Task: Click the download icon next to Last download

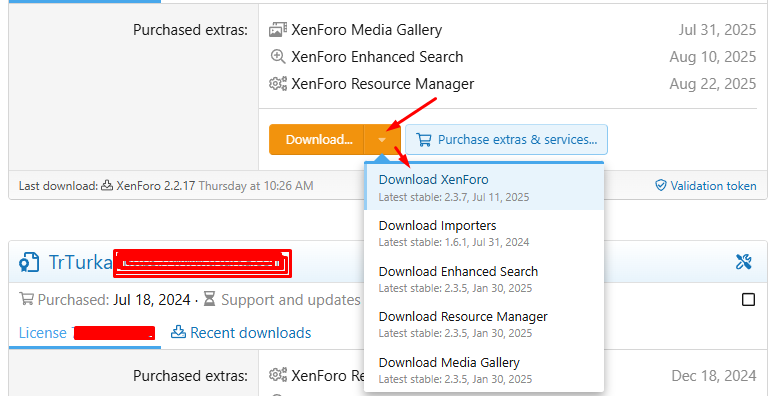Action: 107,186
